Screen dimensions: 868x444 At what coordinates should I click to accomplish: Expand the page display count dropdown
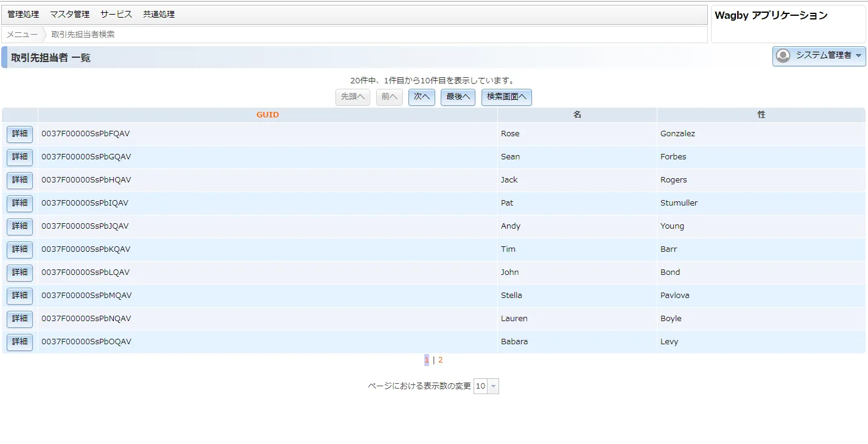[x=493, y=386]
